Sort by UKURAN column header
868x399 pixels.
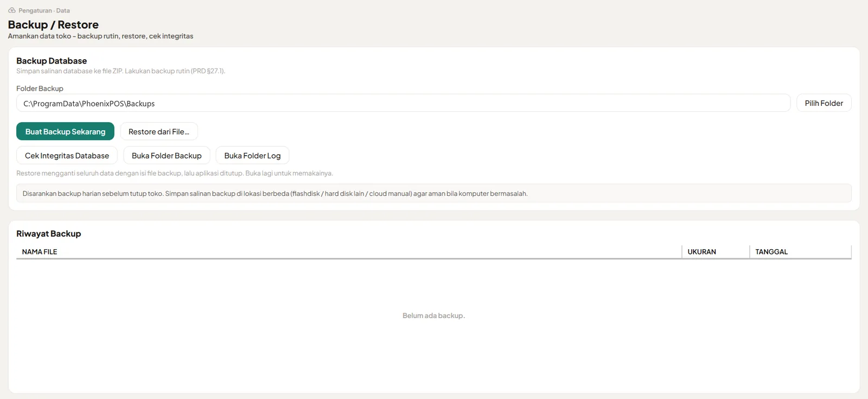tap(716, 252)
